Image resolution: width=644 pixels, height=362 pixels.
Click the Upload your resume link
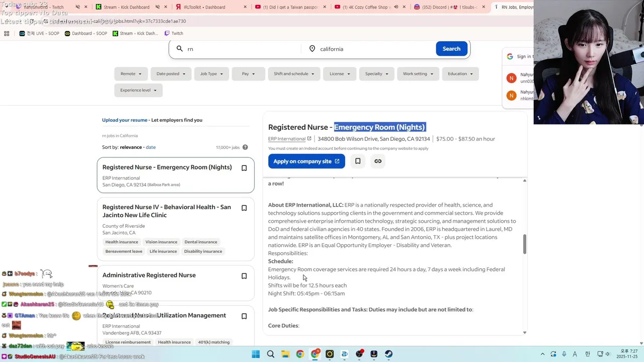(x=125, y=120)
